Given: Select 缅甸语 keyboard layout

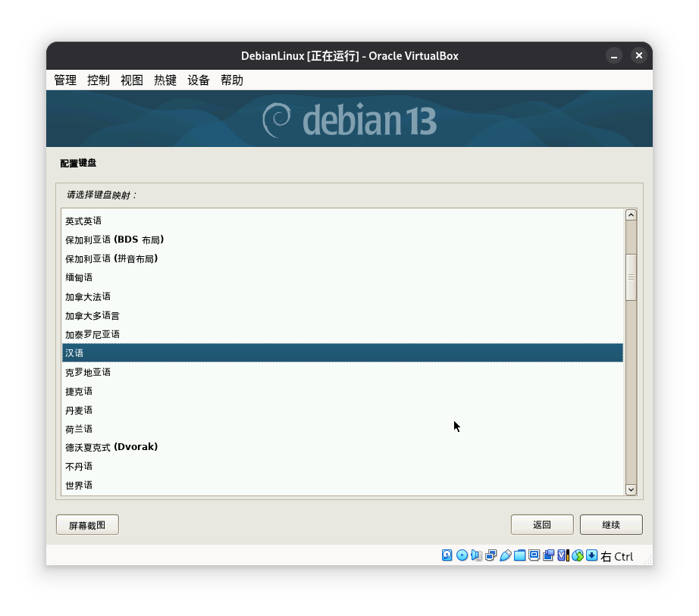Looking at the screenshot, I should coord(343,277).
